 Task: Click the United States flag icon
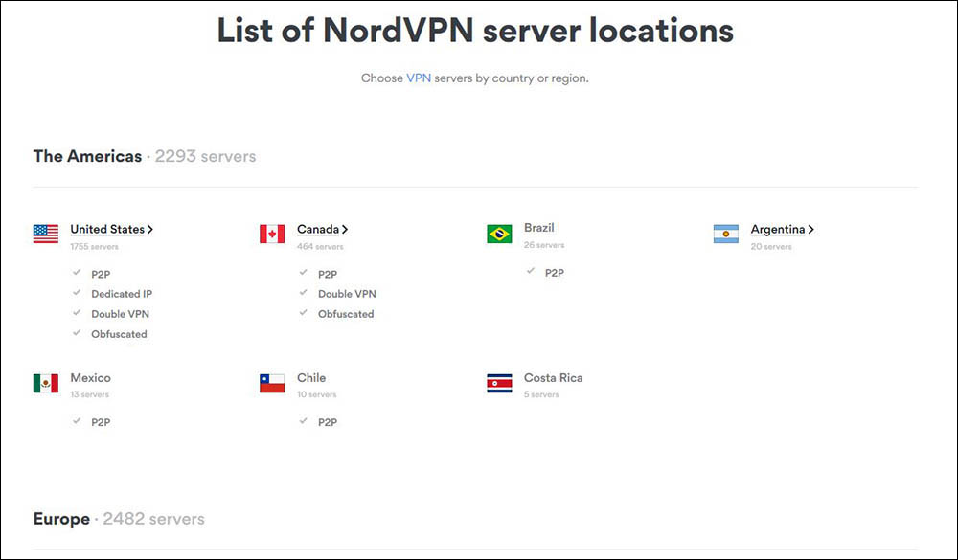tap(45, 233)
